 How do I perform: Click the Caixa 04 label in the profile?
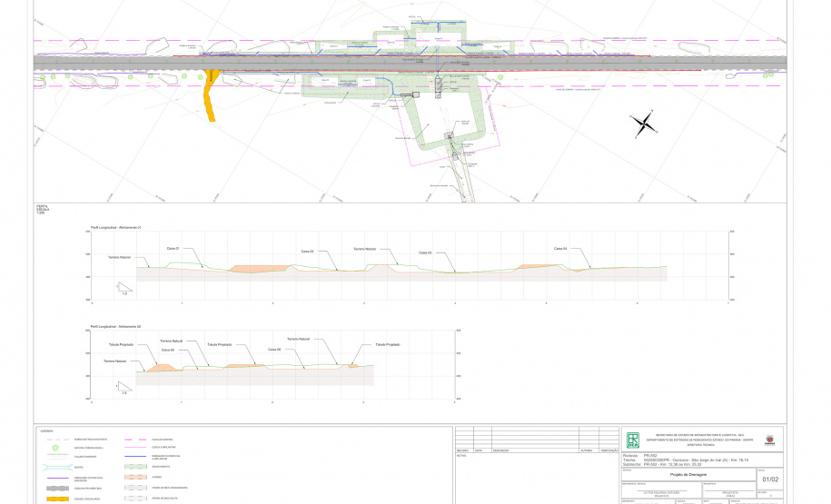(559, 248)
